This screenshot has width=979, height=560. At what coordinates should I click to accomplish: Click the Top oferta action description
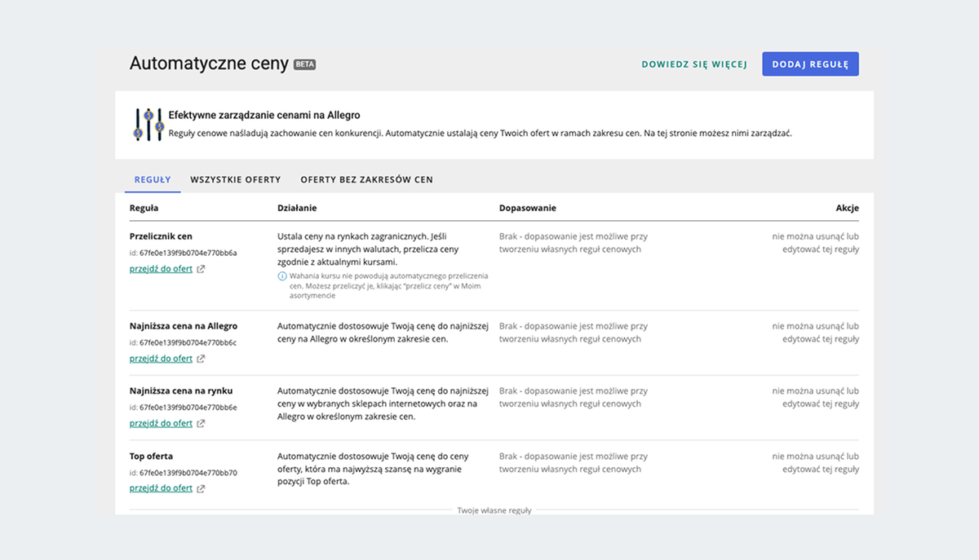click(373, 469)
